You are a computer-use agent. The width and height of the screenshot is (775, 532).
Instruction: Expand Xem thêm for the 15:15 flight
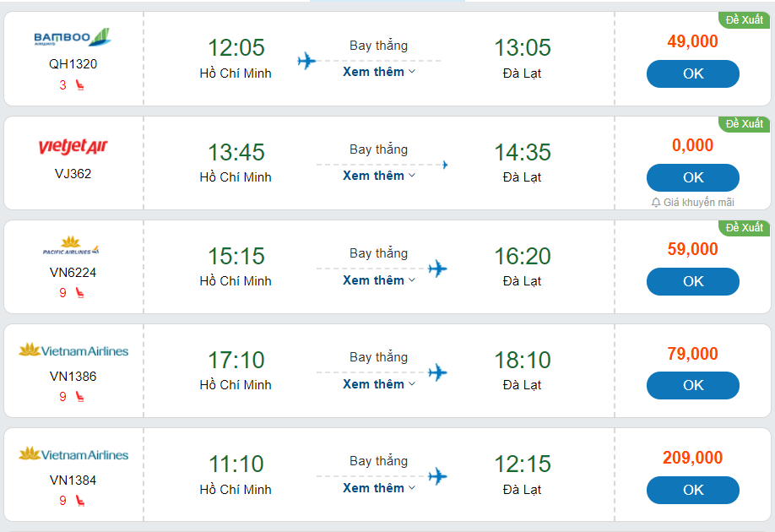379,280
